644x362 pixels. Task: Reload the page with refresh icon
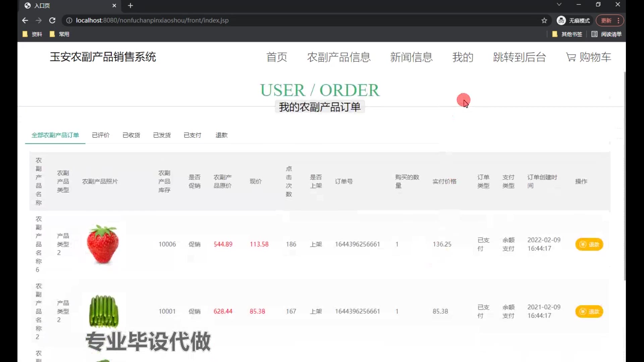click(52, 20)
